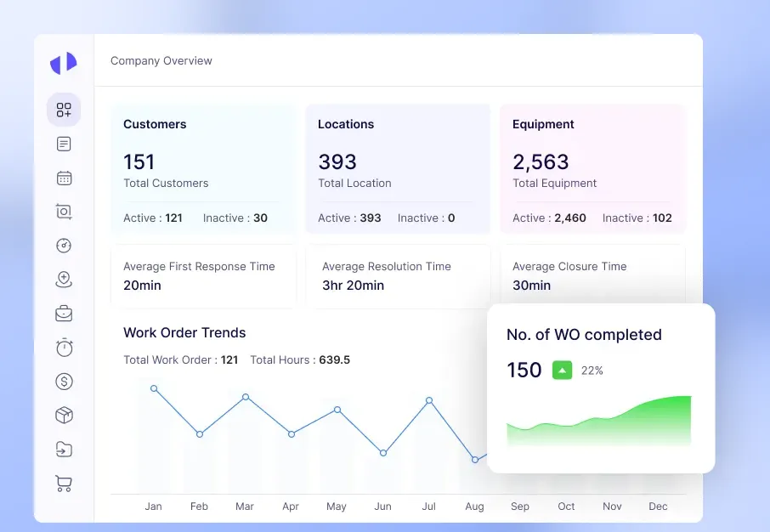Viewport: 770px width, 532px height.
Task: Click Equipment Inactive : 102 value
Action: tap(637, 218)
